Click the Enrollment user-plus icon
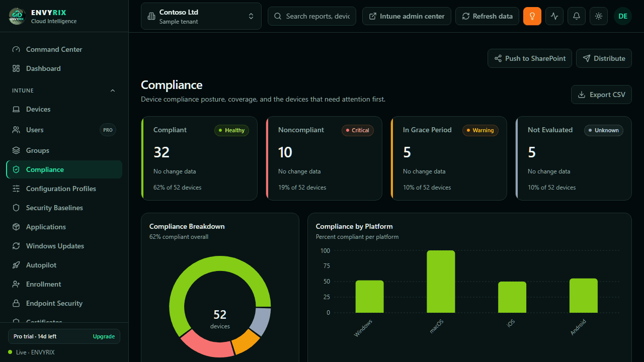 pos(16,284)
